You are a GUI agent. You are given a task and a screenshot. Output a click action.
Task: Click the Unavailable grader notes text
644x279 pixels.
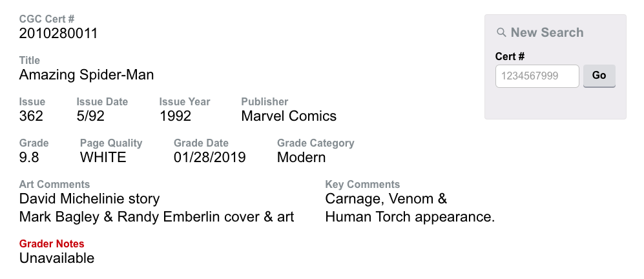coord(57,258)
